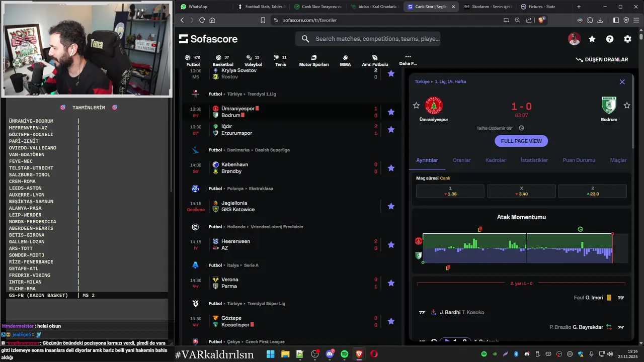Open Sofascore favorites star in header
Image resolution: width=644 pixels, height=362 pixels.
(x=592, y=39)
